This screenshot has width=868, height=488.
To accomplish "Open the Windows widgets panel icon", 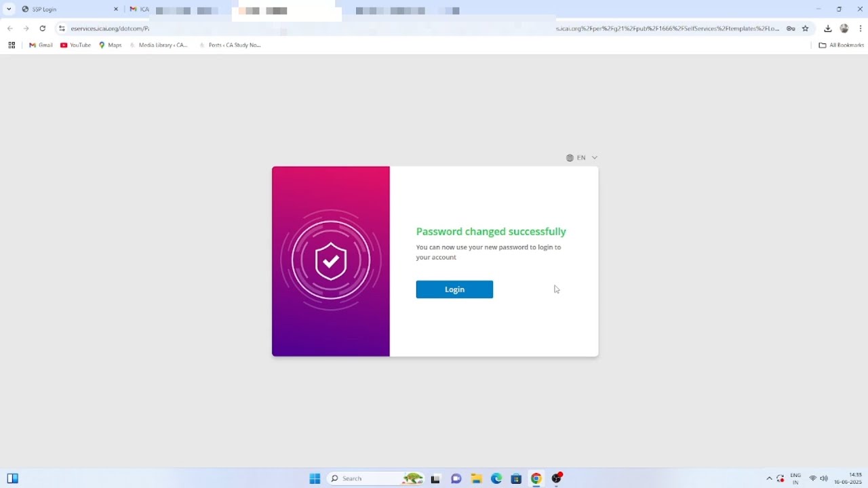I will (12, 479).
